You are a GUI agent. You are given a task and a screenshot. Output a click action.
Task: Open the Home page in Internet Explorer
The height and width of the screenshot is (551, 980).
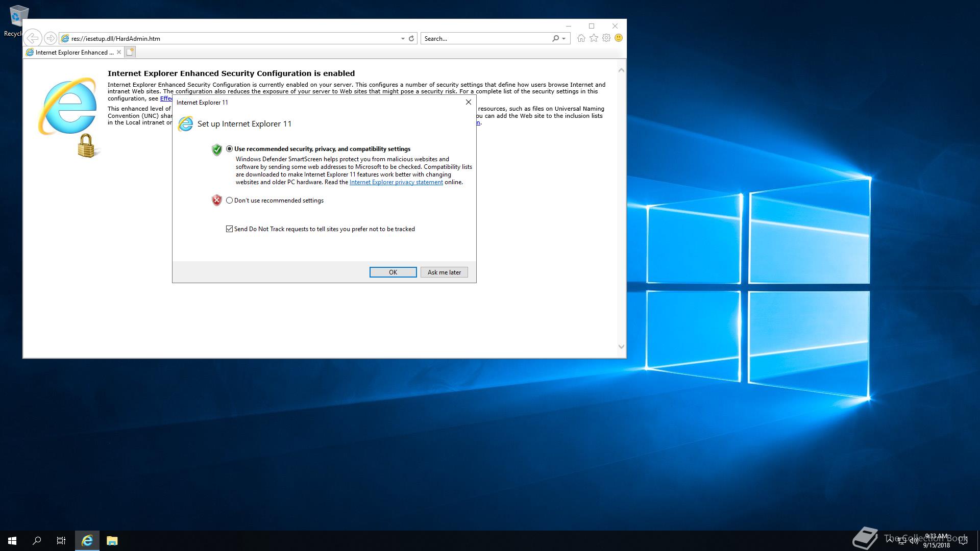[581, 38]
